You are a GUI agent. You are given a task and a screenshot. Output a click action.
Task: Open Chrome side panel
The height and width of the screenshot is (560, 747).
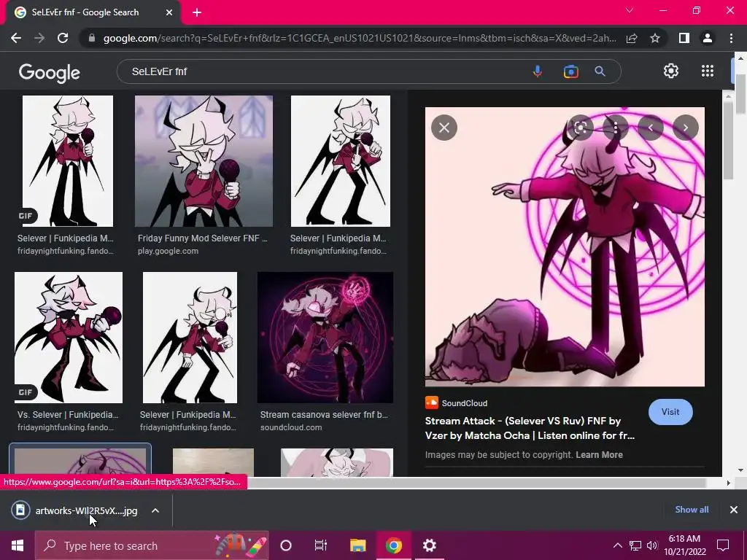point(684,38)
